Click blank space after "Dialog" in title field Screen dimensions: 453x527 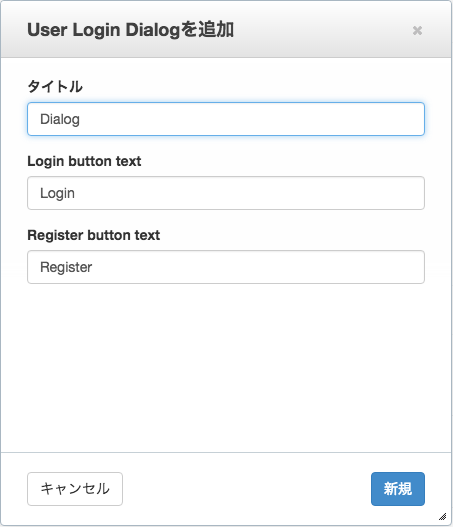[252, 119]
